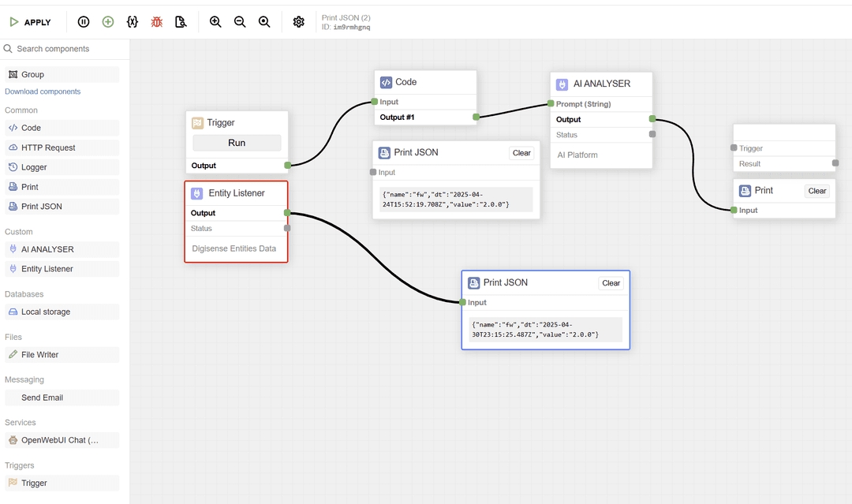Click the sidebar Trigger flag icon
852x504 pixels.
[x=13, y=482]
